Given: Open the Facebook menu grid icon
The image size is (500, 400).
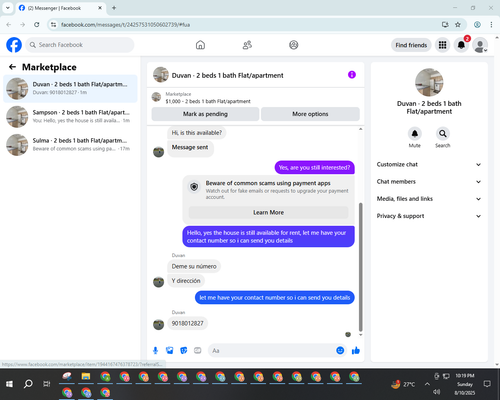Looking at the screenshot, I should click(442, 45).
